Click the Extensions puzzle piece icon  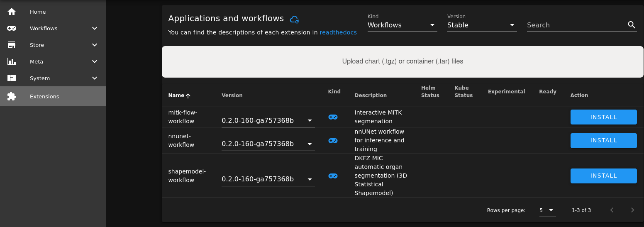pyautogui.click(x=12, y=96)
